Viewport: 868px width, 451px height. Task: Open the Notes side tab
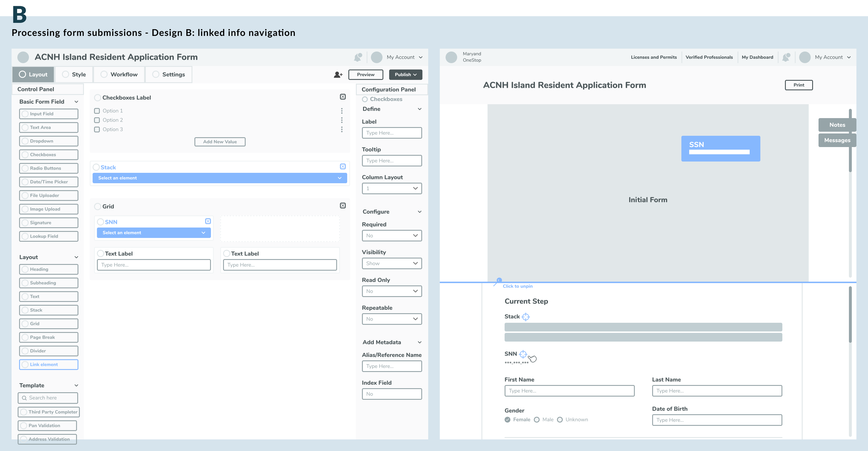coord(837,125)
